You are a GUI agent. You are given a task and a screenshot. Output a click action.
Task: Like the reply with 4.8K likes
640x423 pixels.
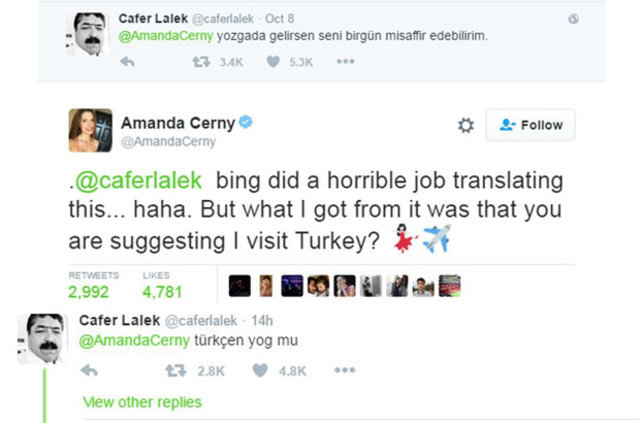[x=260, y=370]
